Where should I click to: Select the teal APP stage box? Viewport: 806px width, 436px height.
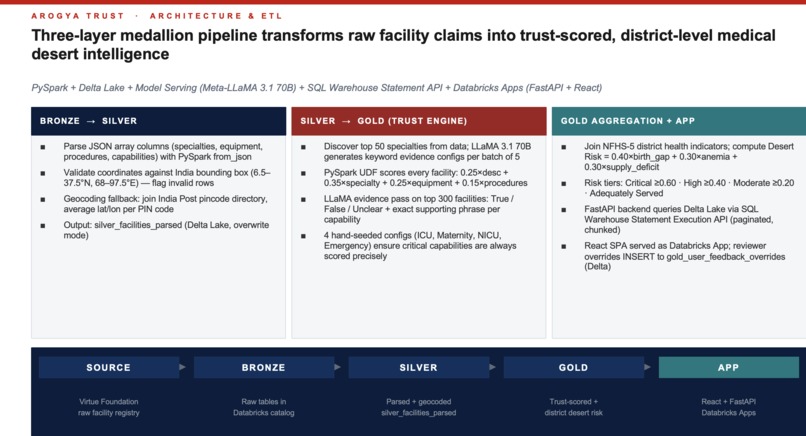(728, 368)
